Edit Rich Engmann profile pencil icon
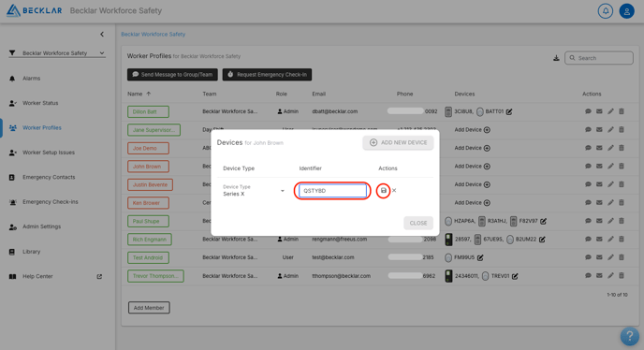 pyautogui.click(x=610, y=239)
